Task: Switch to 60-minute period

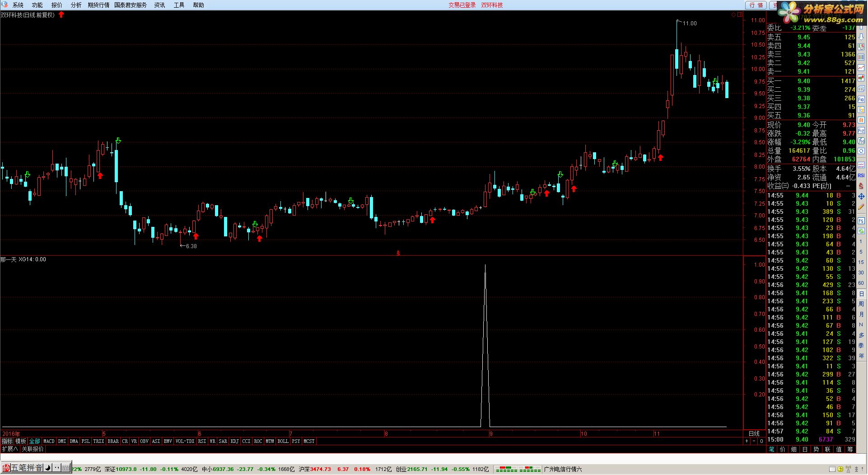Action: tap(861, 283)
